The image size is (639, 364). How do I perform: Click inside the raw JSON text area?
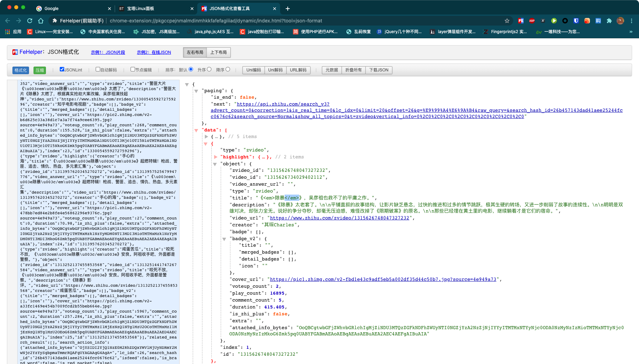[x=98, y=222]
